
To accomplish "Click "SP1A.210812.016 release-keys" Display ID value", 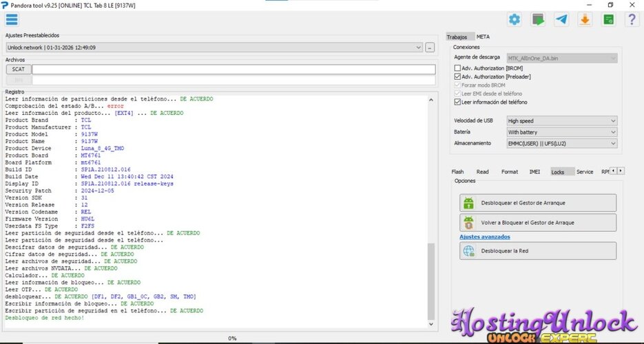I will (127, 184).
